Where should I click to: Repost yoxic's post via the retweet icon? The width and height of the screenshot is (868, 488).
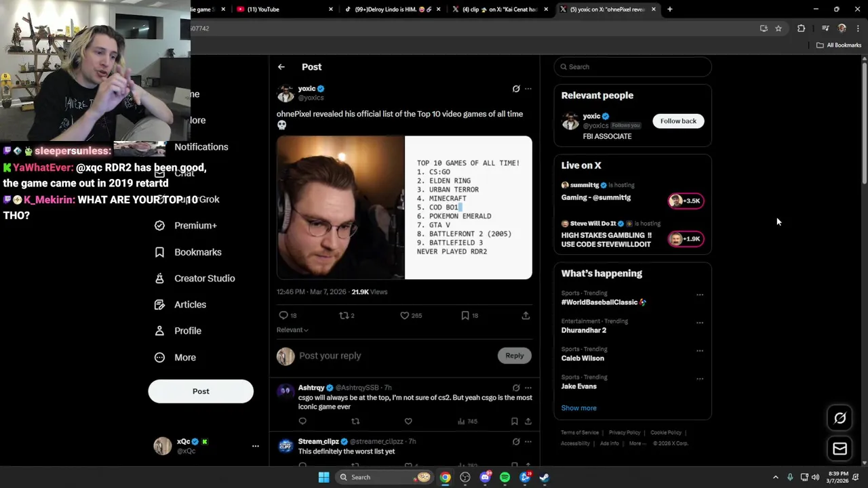pos(343,315)
